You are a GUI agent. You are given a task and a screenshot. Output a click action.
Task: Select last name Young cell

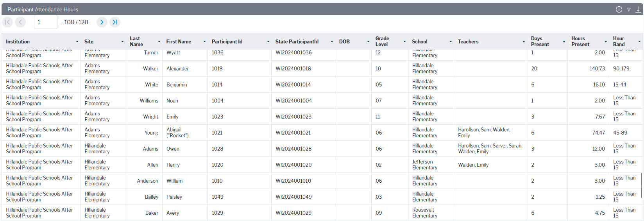point(144,133)
